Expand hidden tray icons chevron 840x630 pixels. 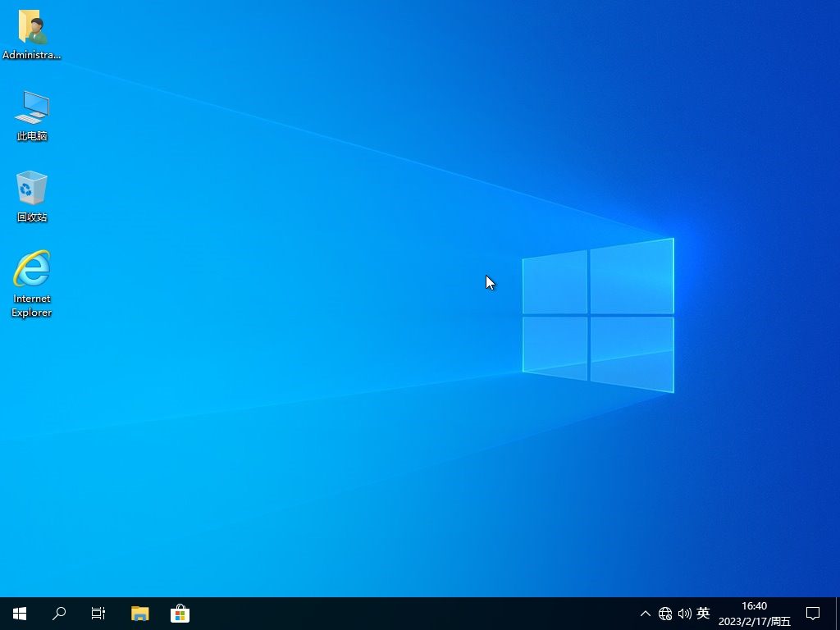pyautogui.click(x=646, y=614)
